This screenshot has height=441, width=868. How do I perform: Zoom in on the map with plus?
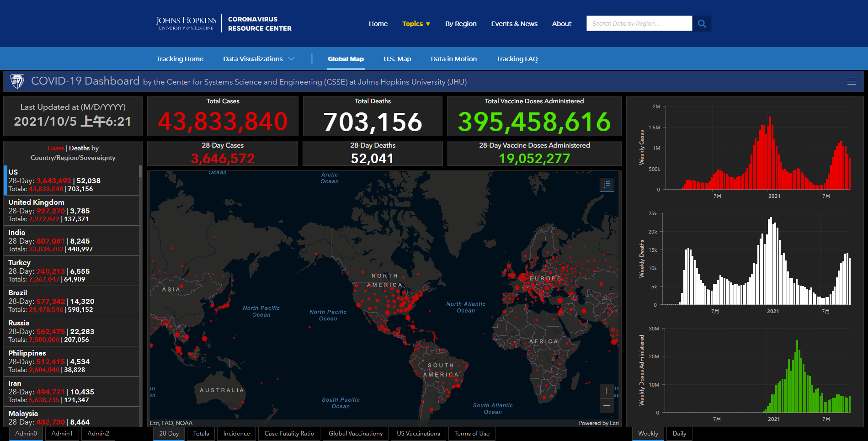pos(607,391)
